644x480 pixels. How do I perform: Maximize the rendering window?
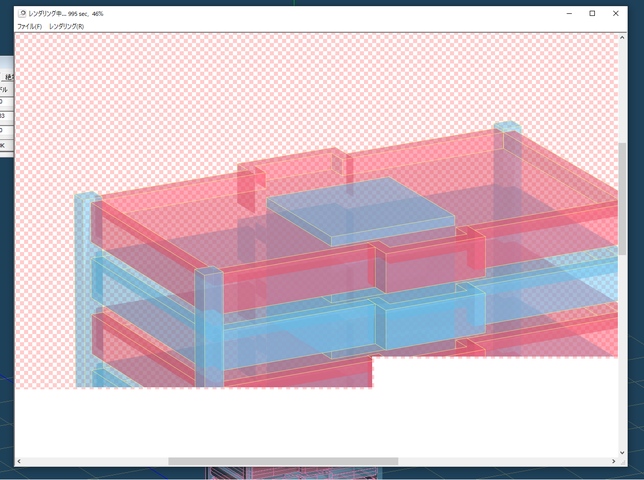[x=592, y=14]
